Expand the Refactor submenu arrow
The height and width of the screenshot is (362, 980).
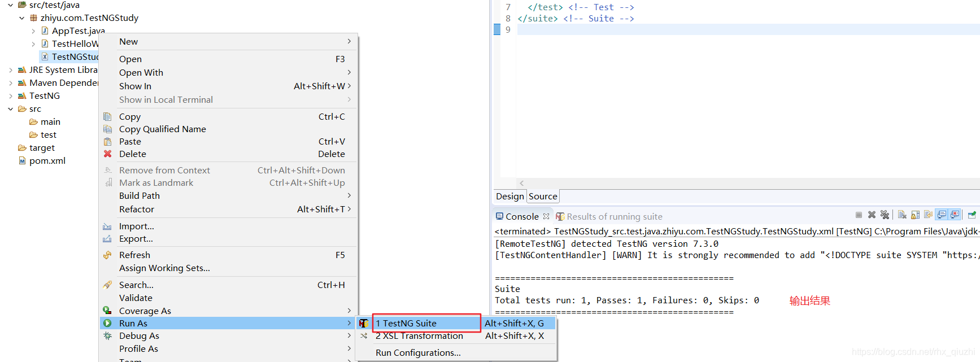click(x=349, y=209)
